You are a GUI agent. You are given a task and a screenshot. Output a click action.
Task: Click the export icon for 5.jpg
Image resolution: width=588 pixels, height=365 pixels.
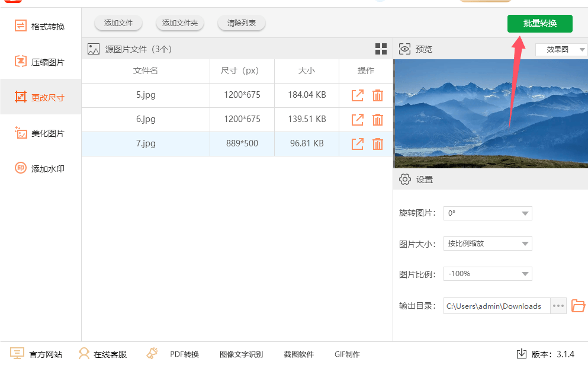358,95
